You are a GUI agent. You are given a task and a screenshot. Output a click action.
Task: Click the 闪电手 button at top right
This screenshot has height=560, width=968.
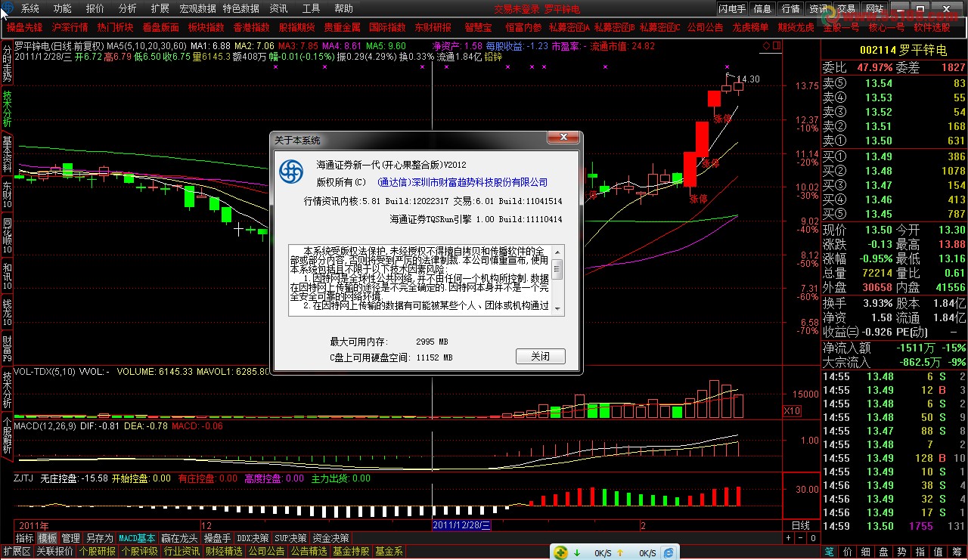coord(732,9)
